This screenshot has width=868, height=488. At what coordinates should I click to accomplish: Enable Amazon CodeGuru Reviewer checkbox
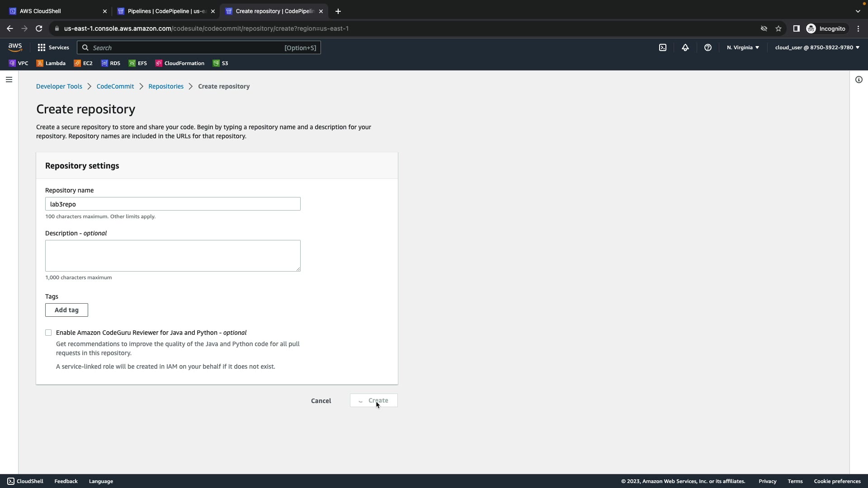click(x=48, y=333)
